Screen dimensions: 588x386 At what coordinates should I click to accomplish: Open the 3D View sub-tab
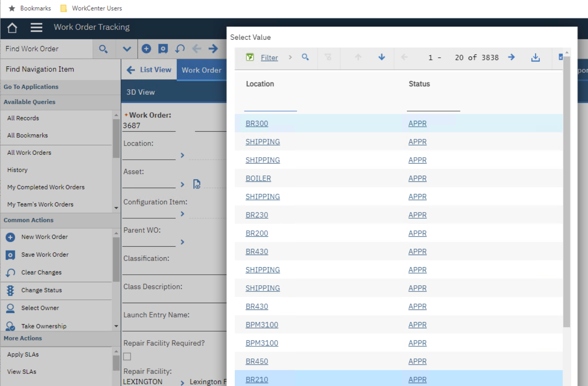click(x=141, y=92)
